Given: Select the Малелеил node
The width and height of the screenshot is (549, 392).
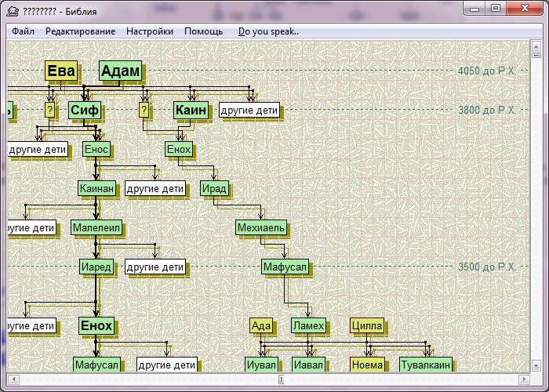Looking at the screenshot, I should 98,227.
